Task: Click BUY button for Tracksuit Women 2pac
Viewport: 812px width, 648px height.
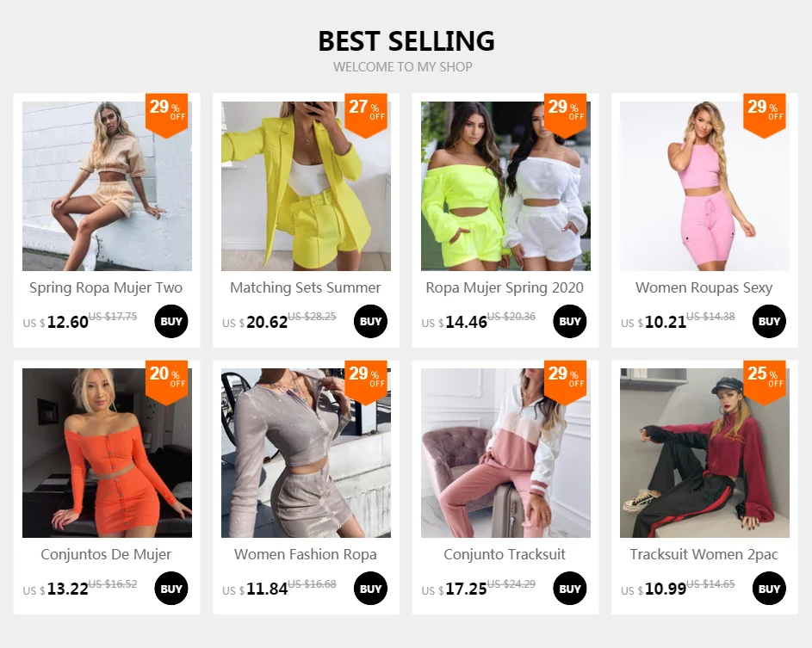Action: coord(769,589)
